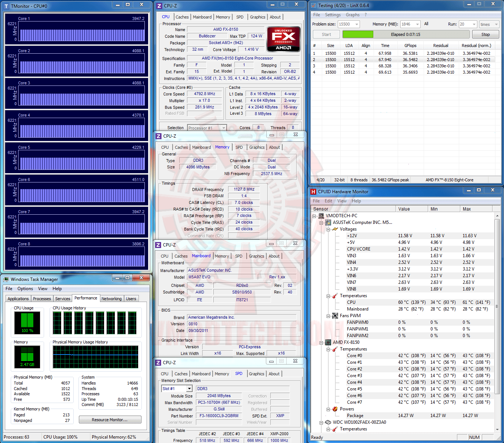
Task: Open the Problem size dropdown in LinX
Action: coord(357,24)
